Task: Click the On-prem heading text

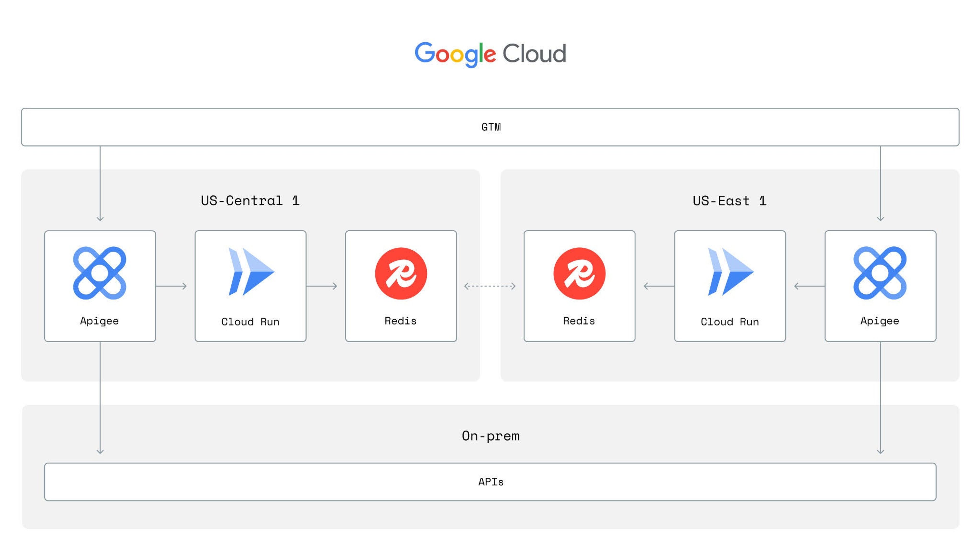Action: pyautogui.click(x=490, y=436)
